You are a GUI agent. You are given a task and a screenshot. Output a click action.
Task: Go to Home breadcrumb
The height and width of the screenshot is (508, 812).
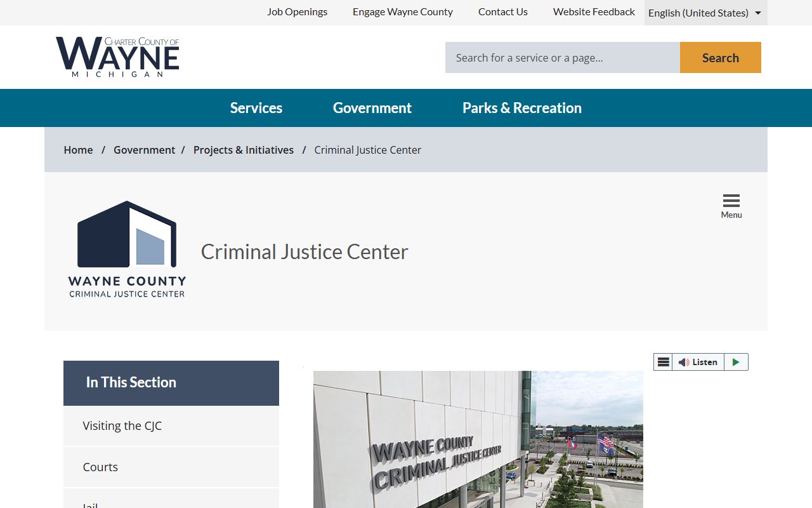coord(78,150)
